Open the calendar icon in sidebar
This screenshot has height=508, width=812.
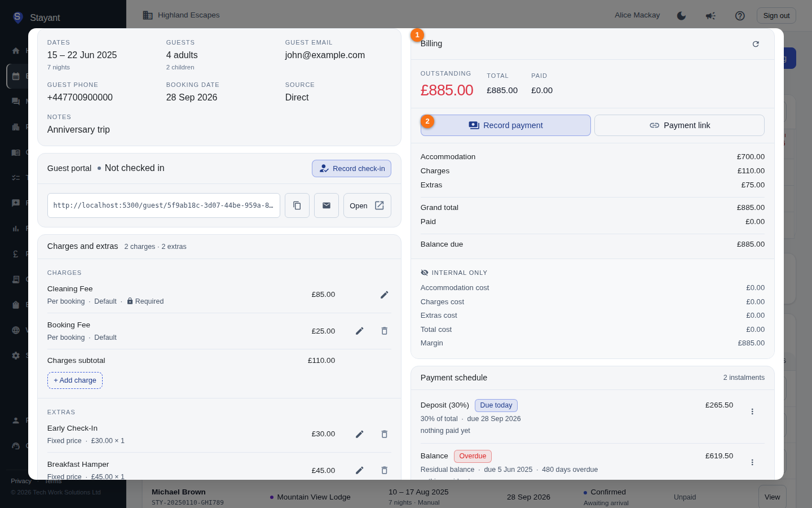click(x=16, y=76)
